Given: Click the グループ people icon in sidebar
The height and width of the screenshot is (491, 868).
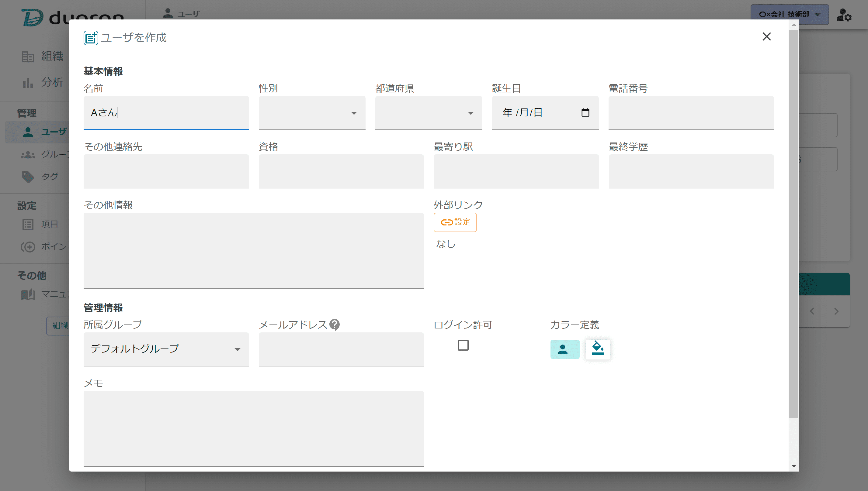Looking at the screenshot, I should 28,154.
